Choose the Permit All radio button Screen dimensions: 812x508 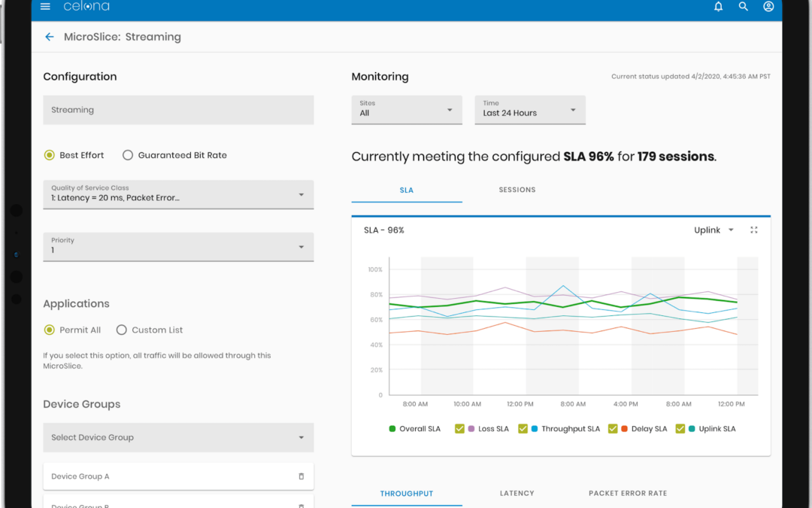click(49, 330)
